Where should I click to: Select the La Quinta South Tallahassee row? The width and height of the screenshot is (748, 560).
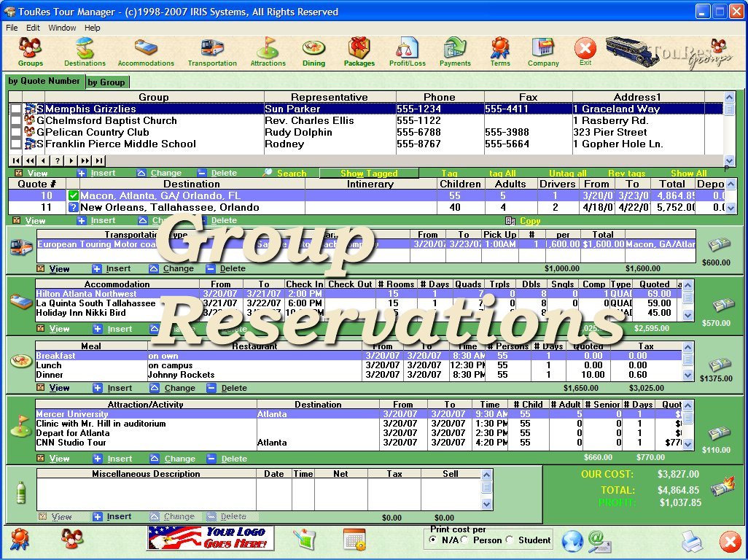(358, 303)
